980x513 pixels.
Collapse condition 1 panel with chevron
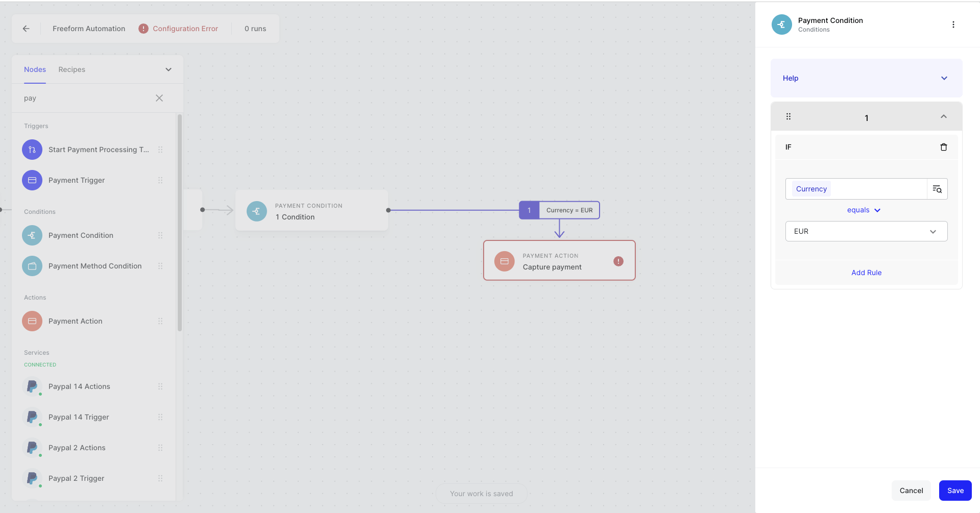pyautogui.click(x=943, y=116)
